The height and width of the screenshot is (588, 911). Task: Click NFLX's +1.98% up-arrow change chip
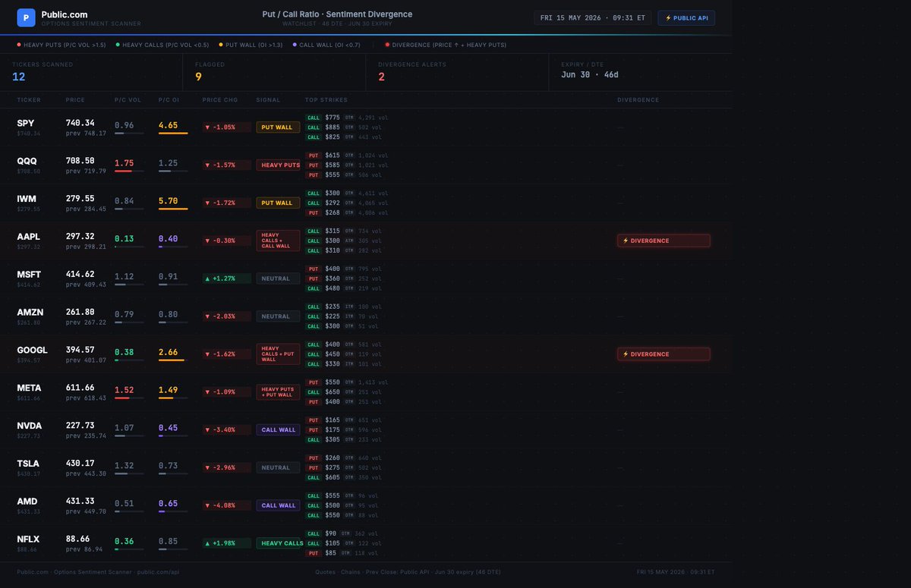pos(225,542)
